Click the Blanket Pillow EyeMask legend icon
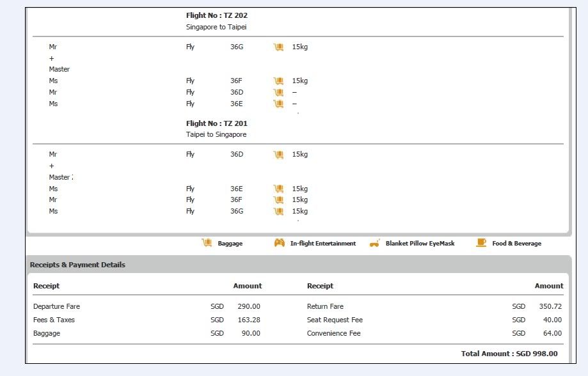This screenshot has width=588, height=376. click(x=375, y=244)
